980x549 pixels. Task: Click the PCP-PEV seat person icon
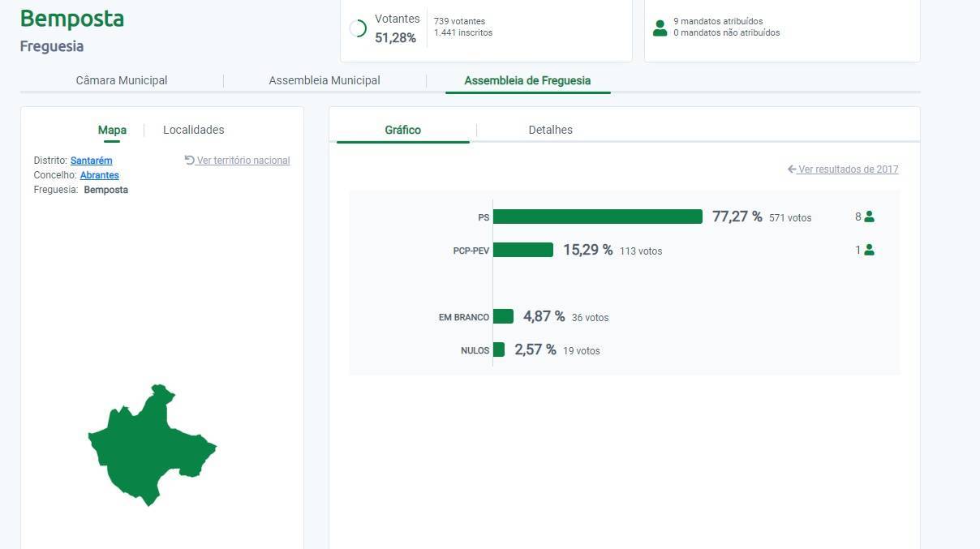point(870,250)
